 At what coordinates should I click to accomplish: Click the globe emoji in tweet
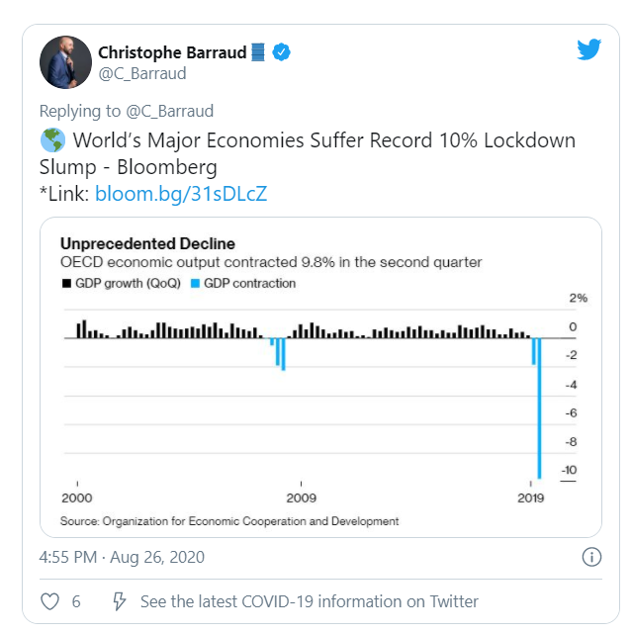[x=52, y=141]
